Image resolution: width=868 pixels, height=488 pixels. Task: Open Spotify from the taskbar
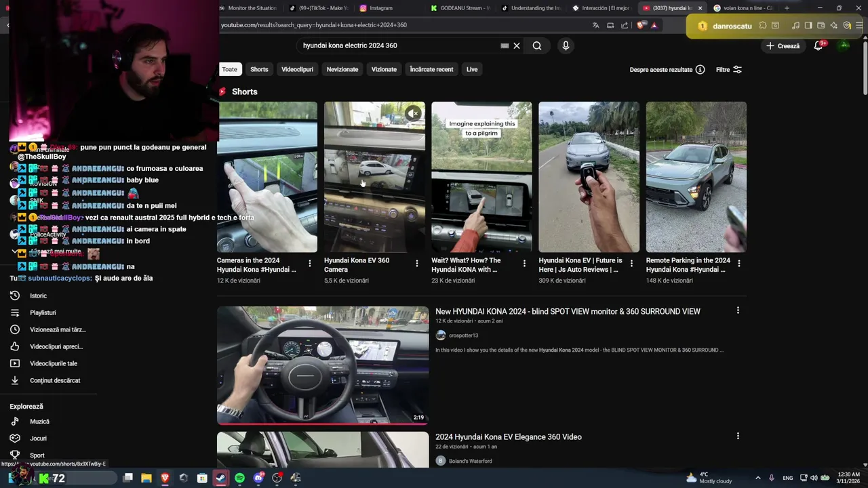[x=239, y=478]
